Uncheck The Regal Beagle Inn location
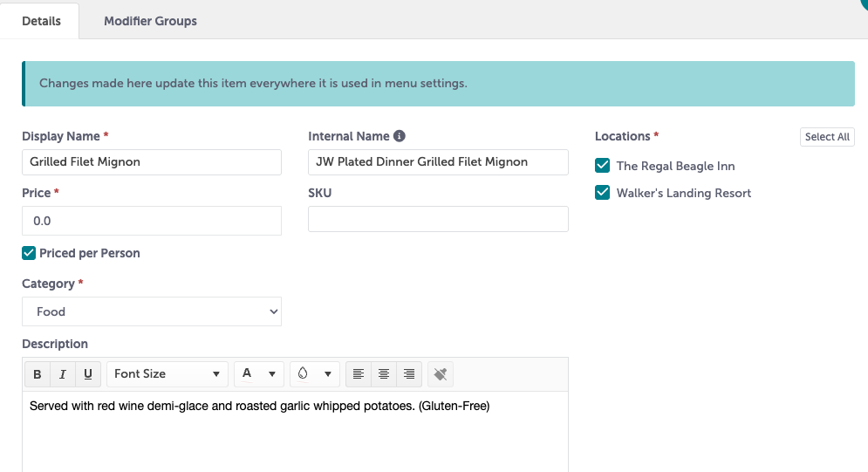The width and height of the screenshot is (868, 472). click(602, 166)
